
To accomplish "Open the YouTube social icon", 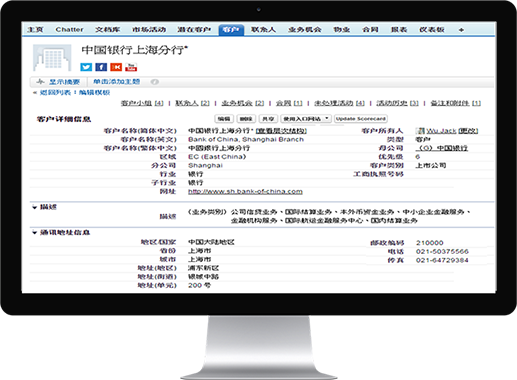I will pyautogui.click(x=131, y=67).
